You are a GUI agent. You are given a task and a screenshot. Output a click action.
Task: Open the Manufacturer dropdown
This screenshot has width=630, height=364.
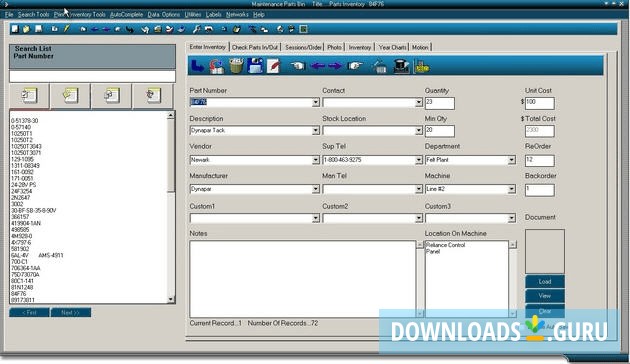pos(316,189)
